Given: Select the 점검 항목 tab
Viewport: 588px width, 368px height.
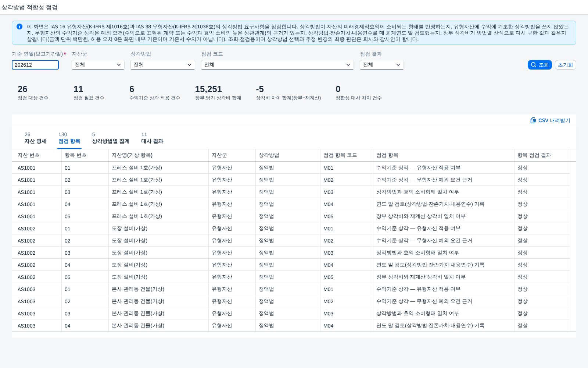Looking at the screenshot, I should coord(69,138).
